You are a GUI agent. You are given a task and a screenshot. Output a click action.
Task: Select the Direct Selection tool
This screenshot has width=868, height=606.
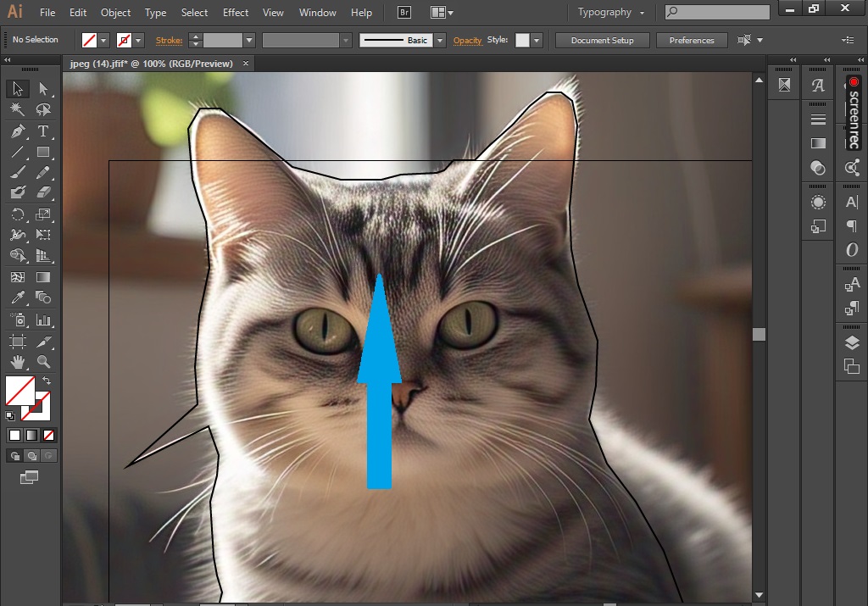pyautogui.click(x=43, y=88)
